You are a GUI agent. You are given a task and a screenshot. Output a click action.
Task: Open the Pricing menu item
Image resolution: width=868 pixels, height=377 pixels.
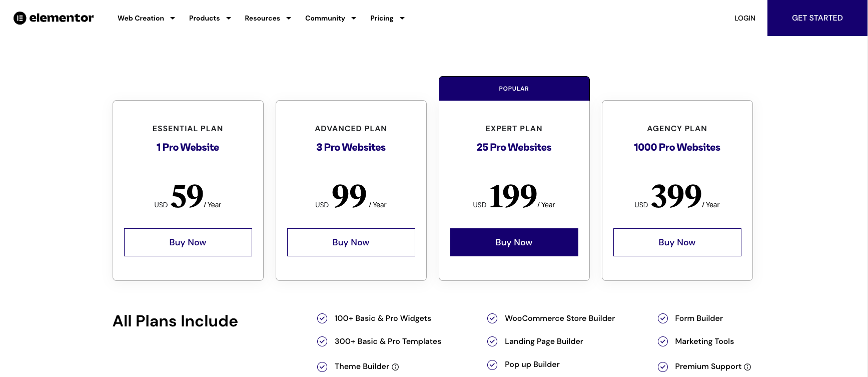387,18
